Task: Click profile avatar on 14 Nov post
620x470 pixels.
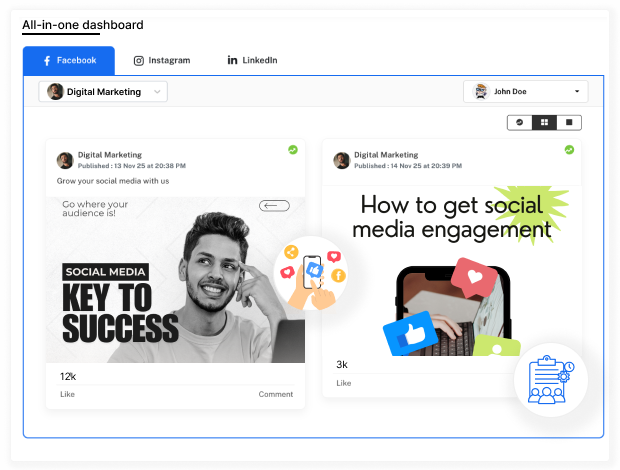Action: pyautogui.click(x=341, y=160)
